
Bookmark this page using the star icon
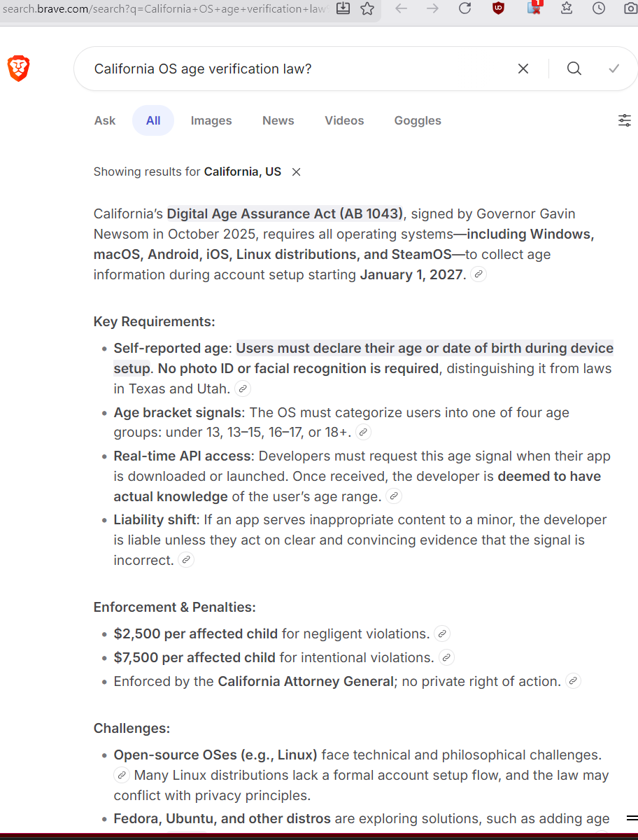coord(367,9)
